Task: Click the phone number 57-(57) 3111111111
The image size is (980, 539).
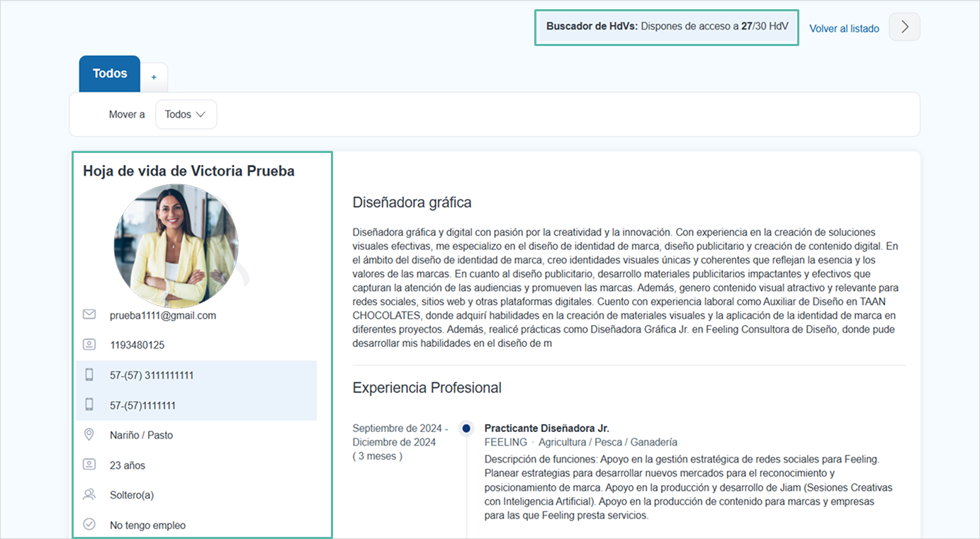Action: pyautogui.click(x=152, y=375)
